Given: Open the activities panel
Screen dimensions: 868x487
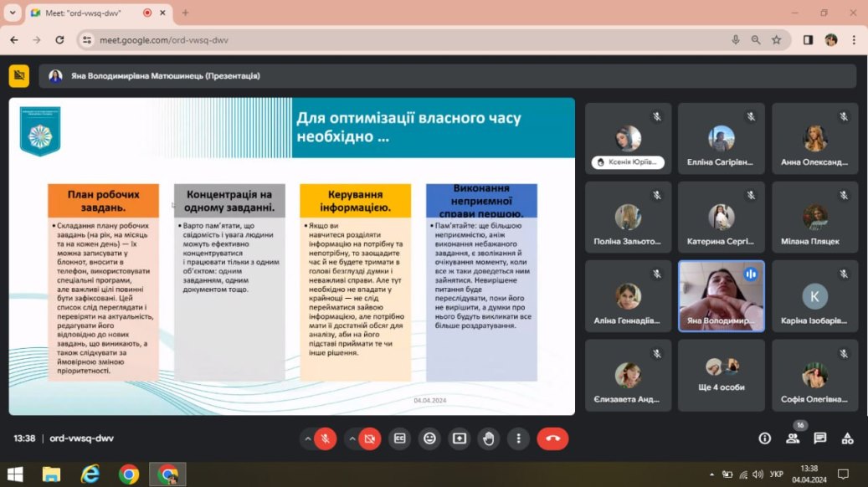Looking at the screenshot, I should click(x=848, y=438).
